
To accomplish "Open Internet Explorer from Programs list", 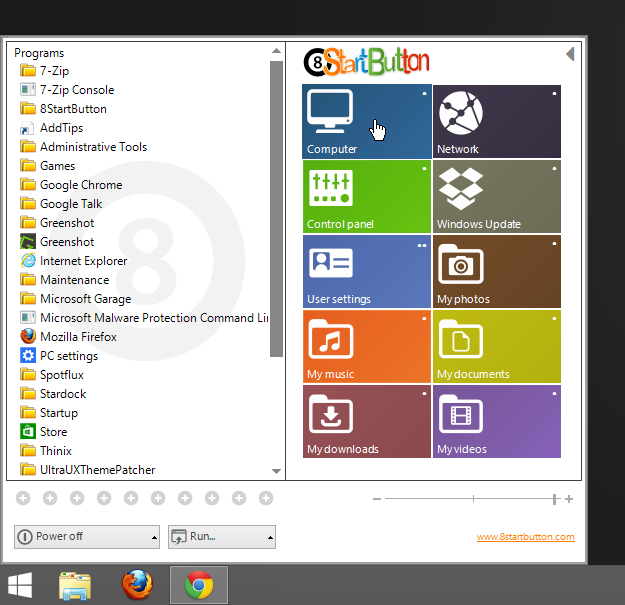I will coord(73,261).
